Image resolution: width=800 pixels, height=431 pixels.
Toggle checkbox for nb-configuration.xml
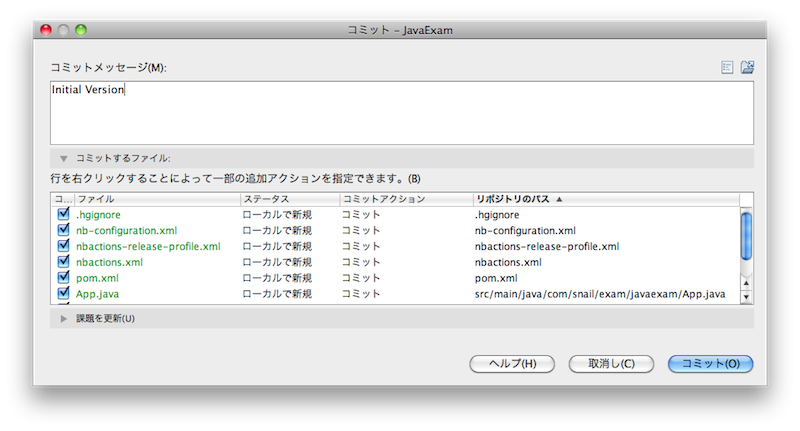coord(63,230)
